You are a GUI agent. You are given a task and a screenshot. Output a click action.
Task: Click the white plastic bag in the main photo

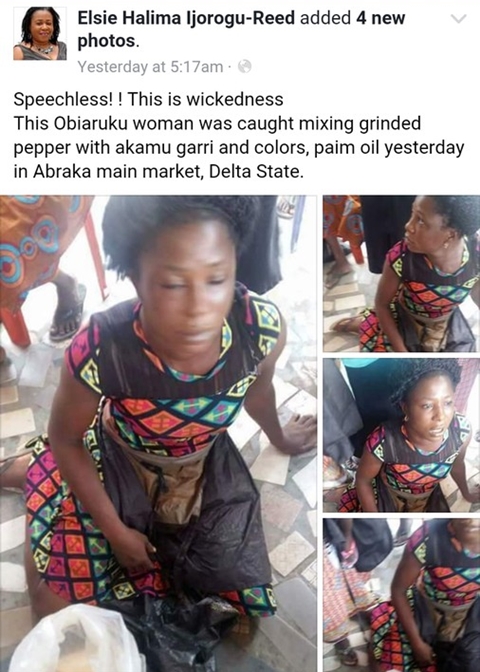click(73, 641)
